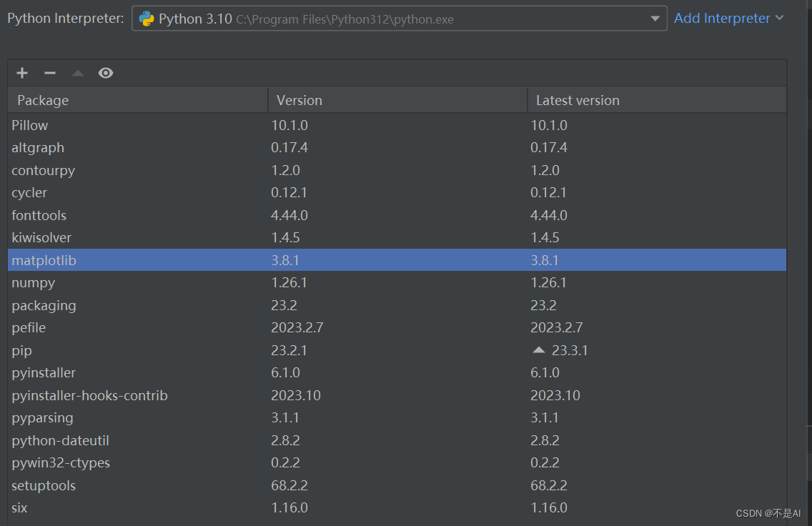The width and height of the screenshot is (812, 526).
Task: Click the Python logo in the interpreter field
Action: (147, 19)
